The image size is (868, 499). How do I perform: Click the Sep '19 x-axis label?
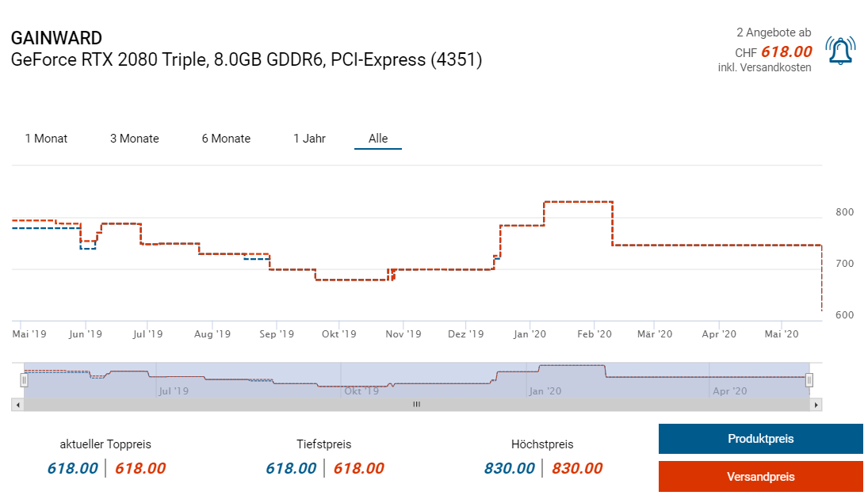(x=277, y=334)
